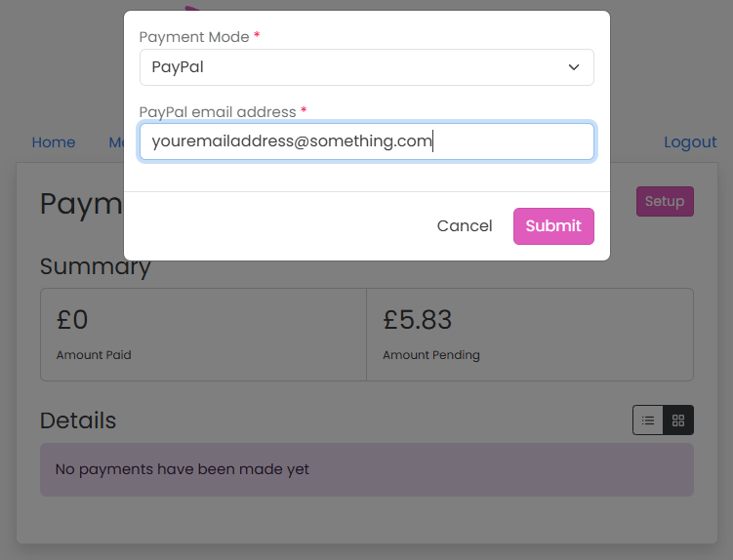Open the Payment Mode dropdown
The image size is (733, 560).
[x=366, y=67]
